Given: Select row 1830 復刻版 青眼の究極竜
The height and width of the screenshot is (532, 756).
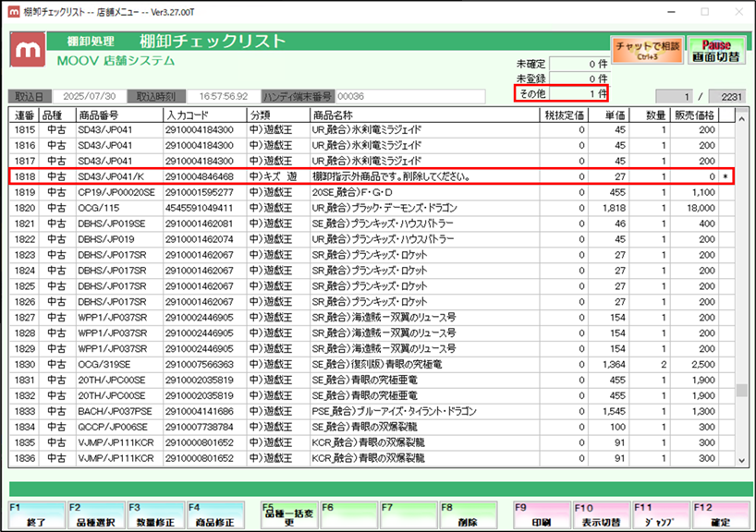Looking at the screenshot, I should pyautogui.click(x=372, y=364).
